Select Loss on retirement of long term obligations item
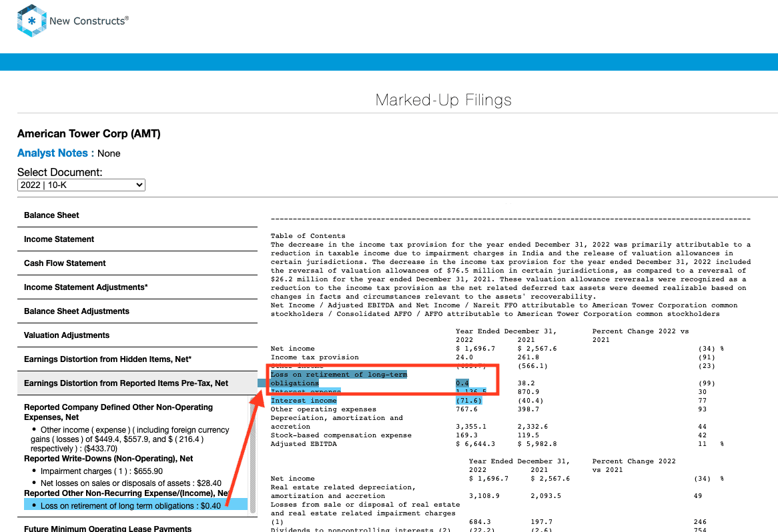Image resolution: width=778 pixels, height=532 pixels. coord(135,505)
